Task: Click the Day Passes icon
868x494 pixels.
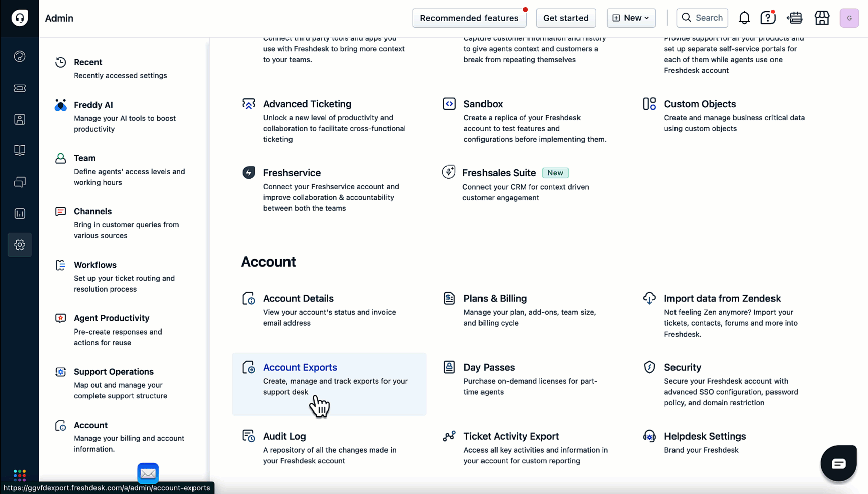Action: (449, 367)
